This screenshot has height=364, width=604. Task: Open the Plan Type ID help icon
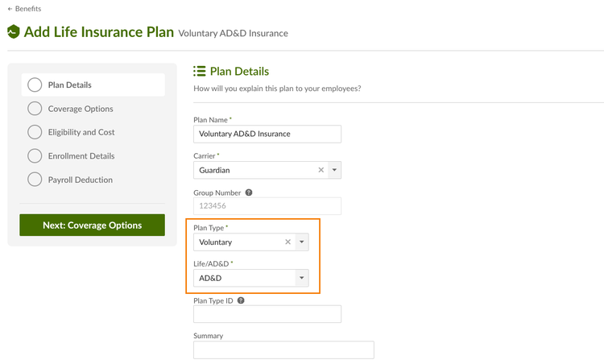[x=241, y=300]
